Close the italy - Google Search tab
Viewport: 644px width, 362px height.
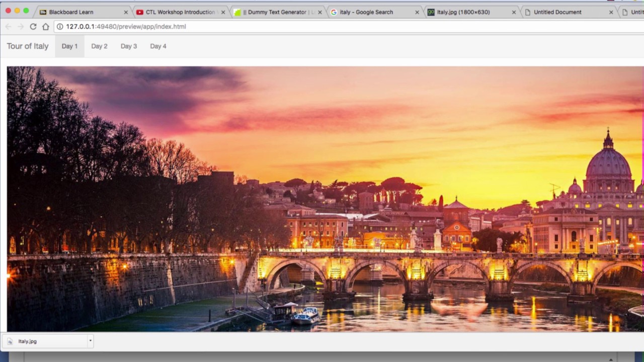coord(417,12)
